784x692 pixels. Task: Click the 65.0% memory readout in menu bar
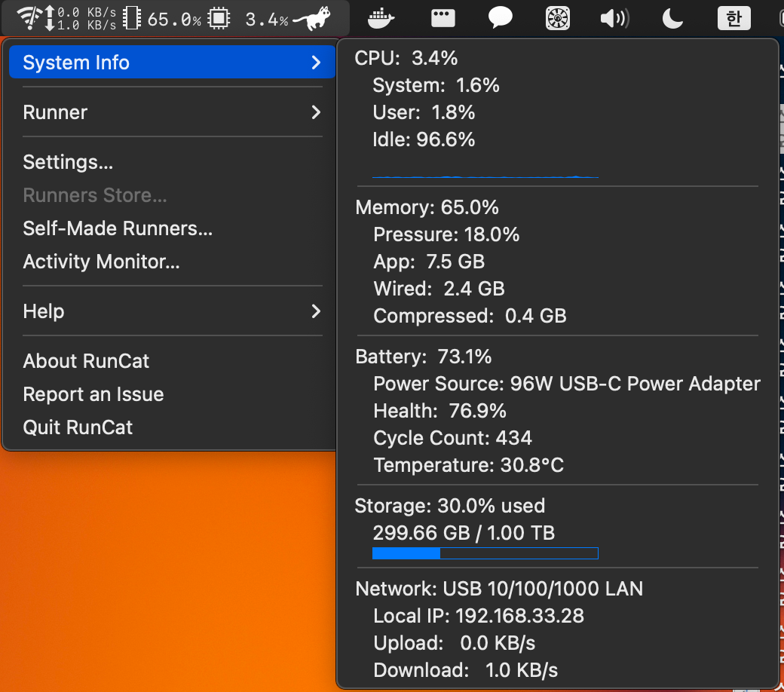click(x=174, y=19)
